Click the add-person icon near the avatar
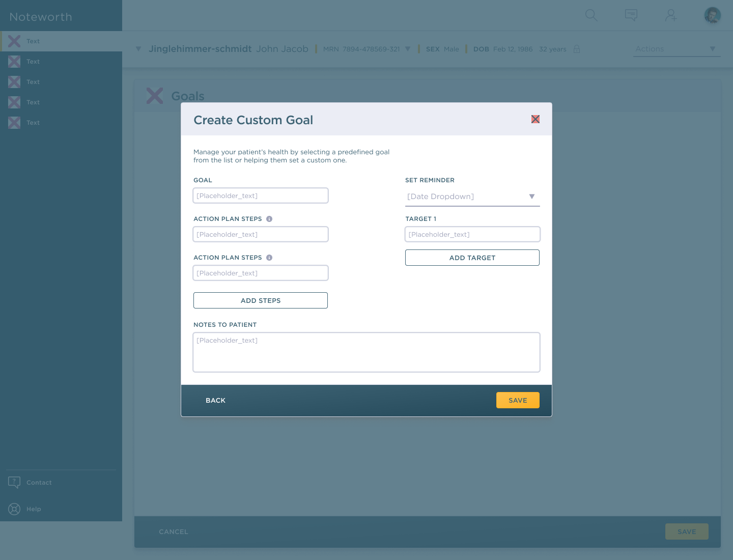The image size is (733, 560). [x=671, y=15]
